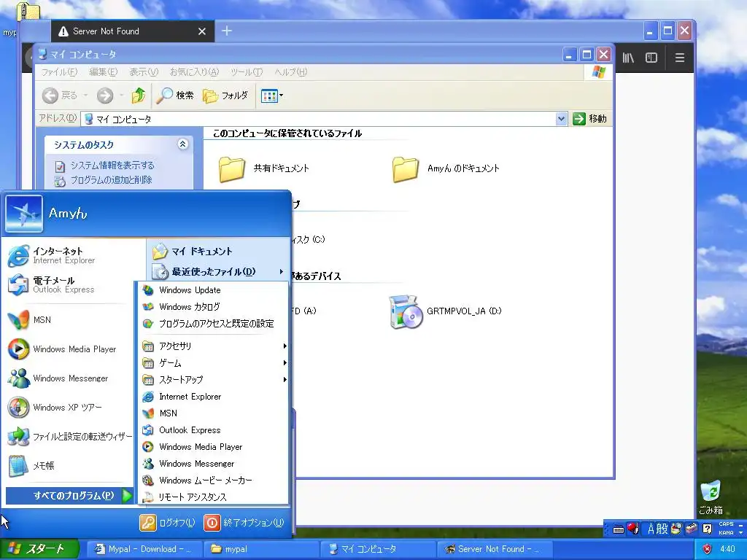Click すべてのプログラム button
Screen dimensions: 747x560
[69, 496]
